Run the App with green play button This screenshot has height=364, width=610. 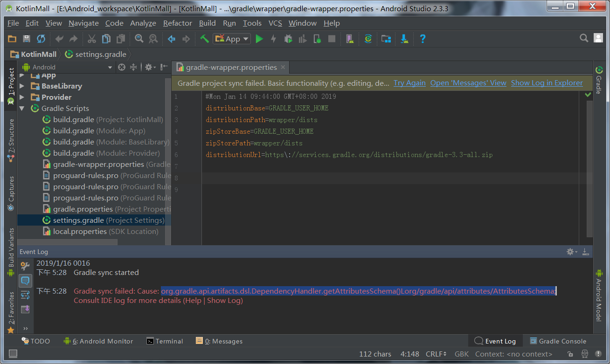[259, 39]
